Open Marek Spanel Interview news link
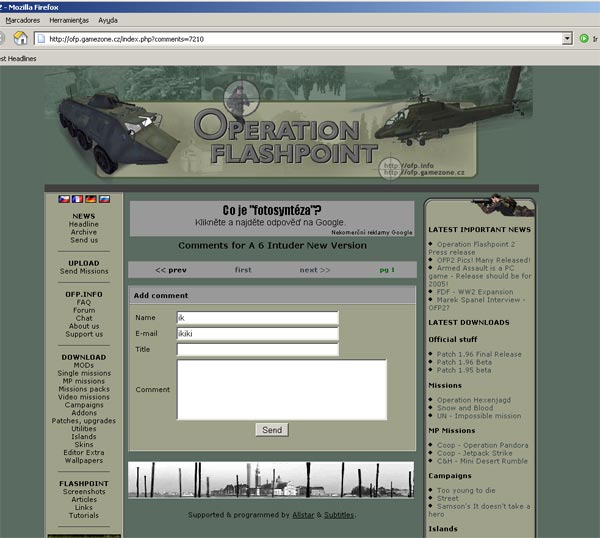 click(477, 304)
